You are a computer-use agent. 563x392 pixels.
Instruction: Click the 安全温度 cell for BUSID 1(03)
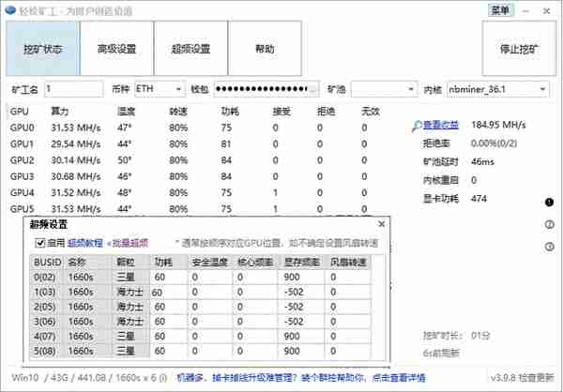point(210,293)
